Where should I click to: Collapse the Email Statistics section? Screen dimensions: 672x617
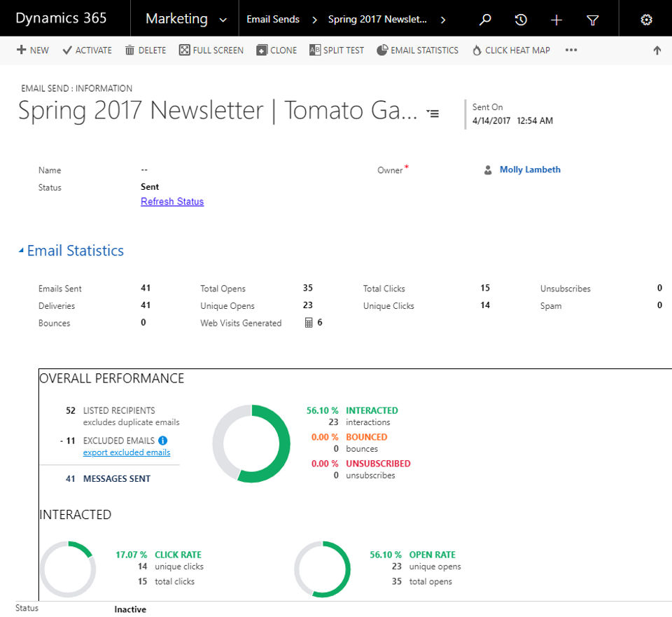(21, 251)
